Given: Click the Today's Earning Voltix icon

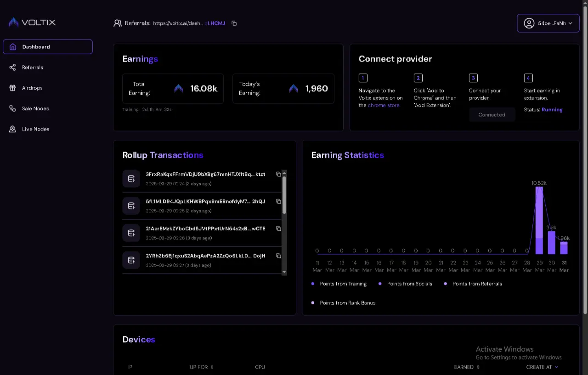Looking at the screenshot, I should (294, 89).
